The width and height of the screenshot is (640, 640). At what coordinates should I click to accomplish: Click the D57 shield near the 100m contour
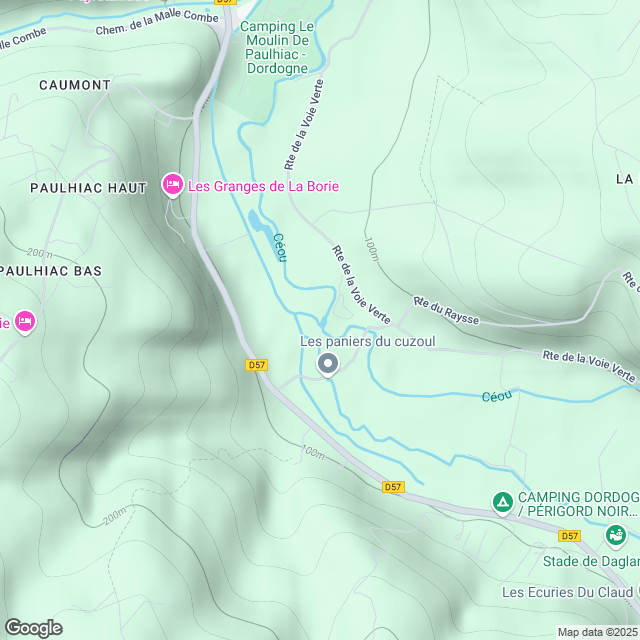[393, 487]
